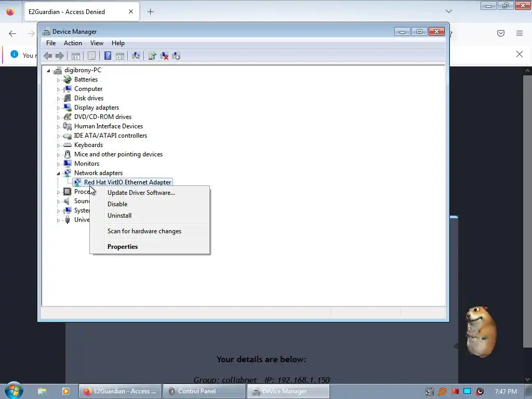Screen dimensions: 532x399
Task: Select the Disk drives category icon
Action: point(67,98)
